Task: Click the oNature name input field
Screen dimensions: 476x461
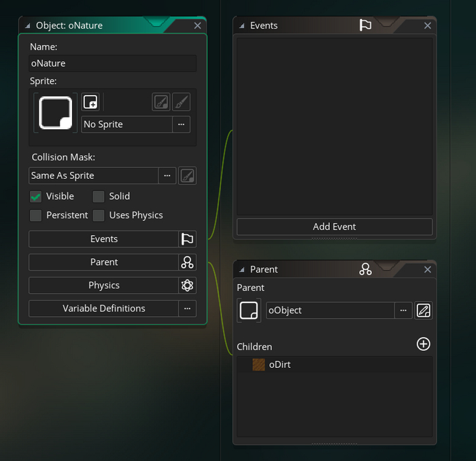Action: 113,63
